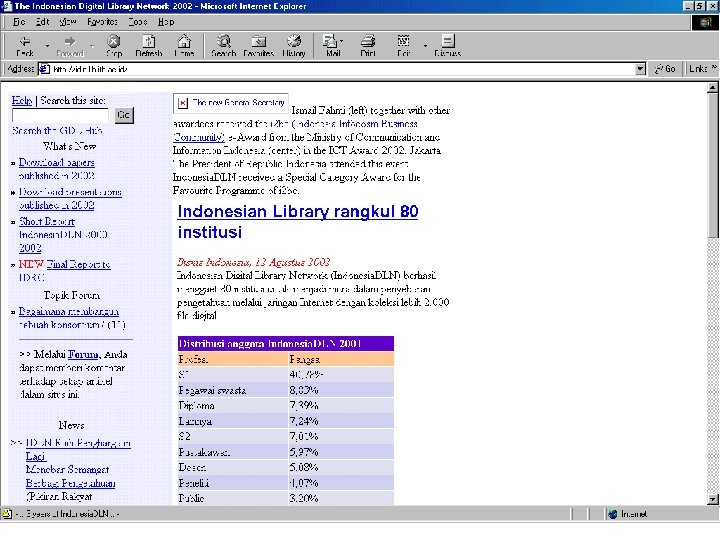
Task: Open the File menu
Action: [19, 22]
